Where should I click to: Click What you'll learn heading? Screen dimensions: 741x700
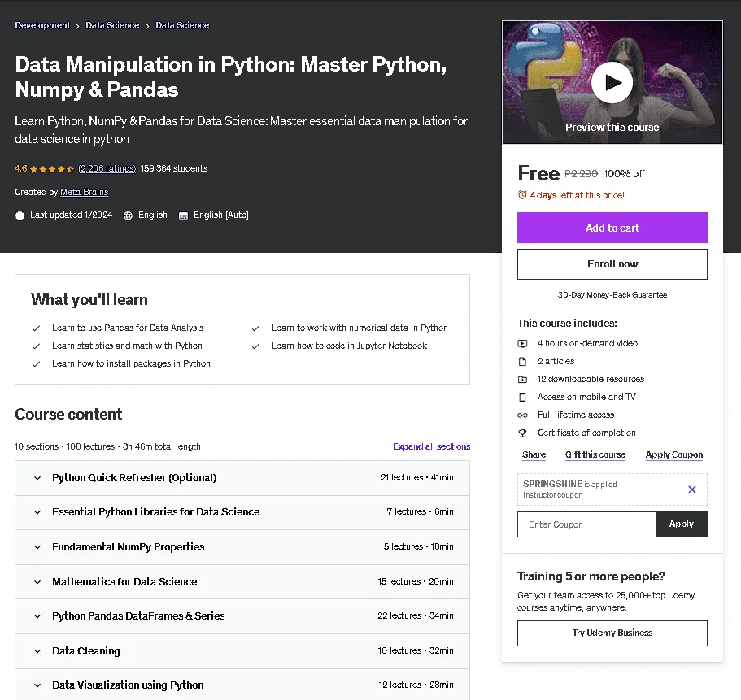click(89, 300)
